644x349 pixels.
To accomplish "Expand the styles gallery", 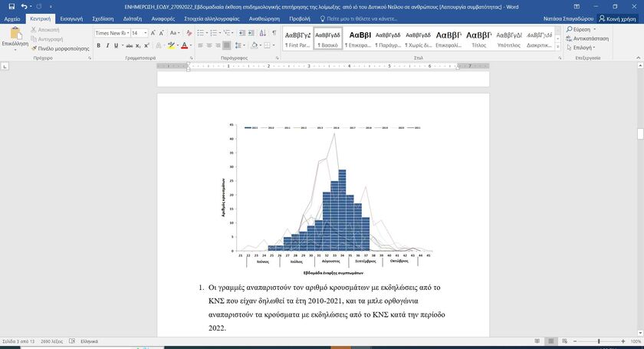I will [559, 47].
